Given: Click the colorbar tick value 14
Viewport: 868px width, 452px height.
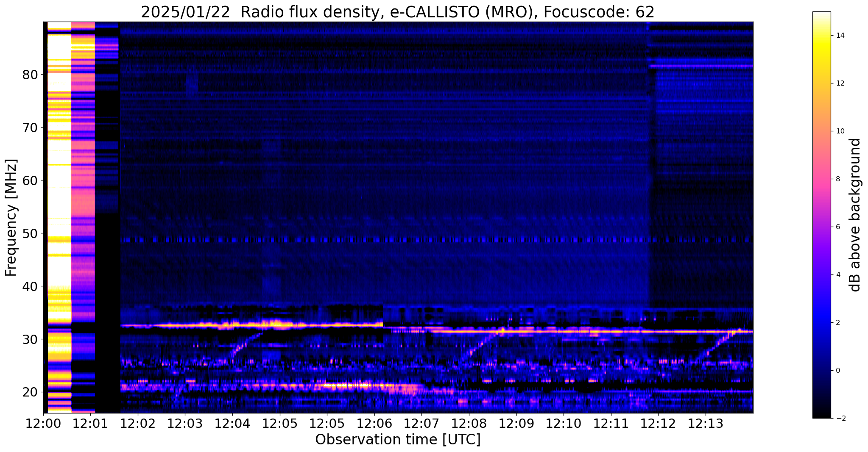Looking at the screenshot, I should tap(840, 36).
